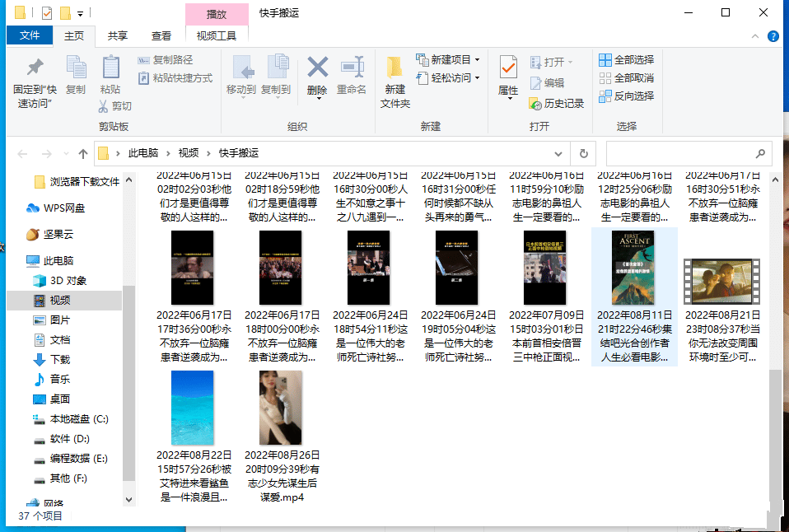Select Copy Path (复制路径)
The image size is (789, 532).
pyautogui.click(x=165, y=60)
